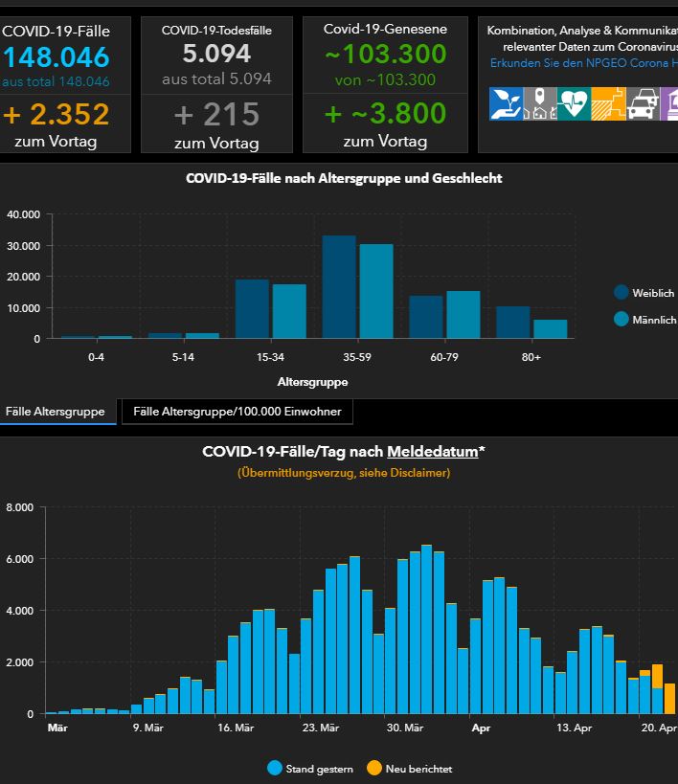
Task: Open the NPGEO Corona Hub link
Action: [x=583, y=62]
